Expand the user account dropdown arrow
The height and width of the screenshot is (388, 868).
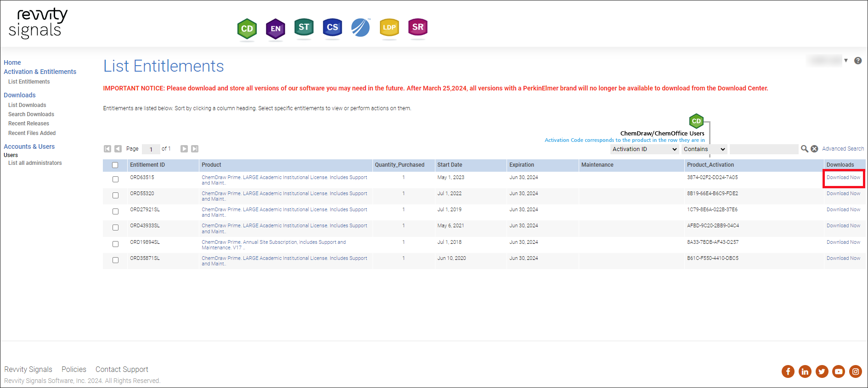click(x=846, y=61)
